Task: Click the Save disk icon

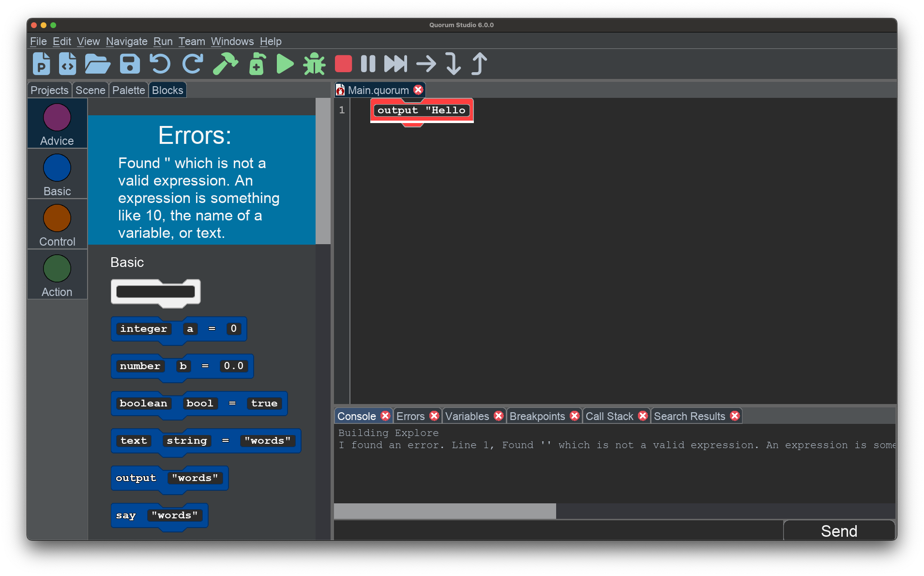Action: (x=130, y=64)
